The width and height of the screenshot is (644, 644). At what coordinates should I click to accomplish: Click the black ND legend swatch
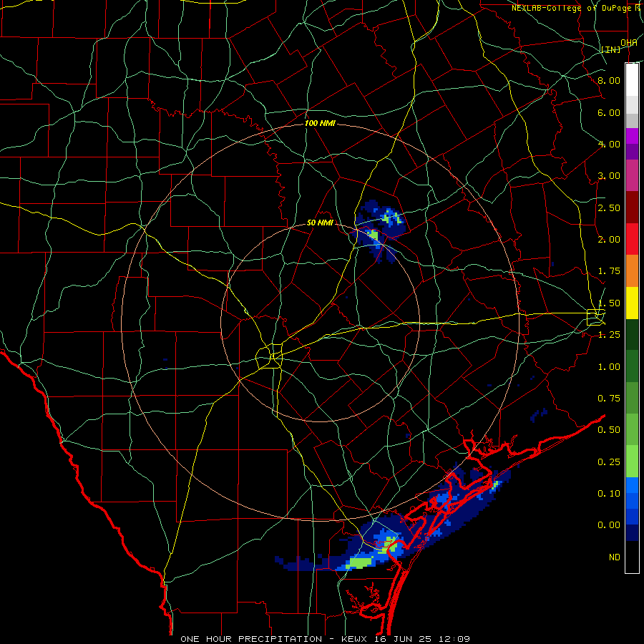(632, 557)
